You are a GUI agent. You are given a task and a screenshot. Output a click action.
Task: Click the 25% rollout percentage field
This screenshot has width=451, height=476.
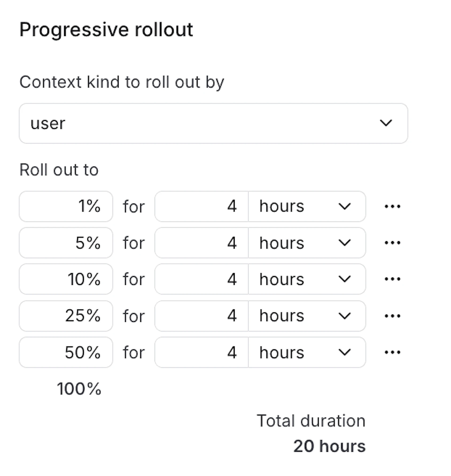click(x=66, y=316)
